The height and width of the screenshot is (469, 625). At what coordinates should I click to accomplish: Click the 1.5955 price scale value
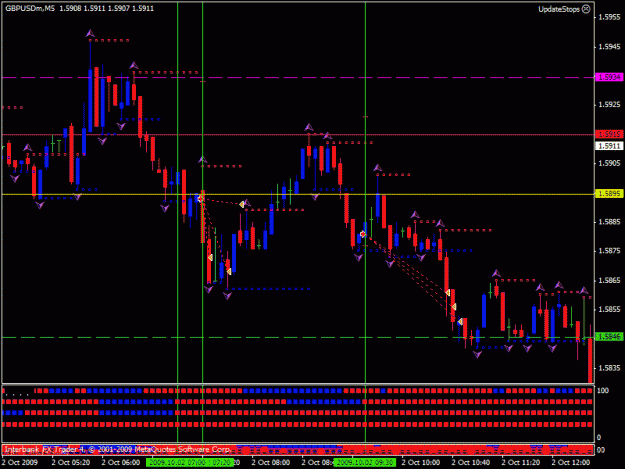pos(609,17)
